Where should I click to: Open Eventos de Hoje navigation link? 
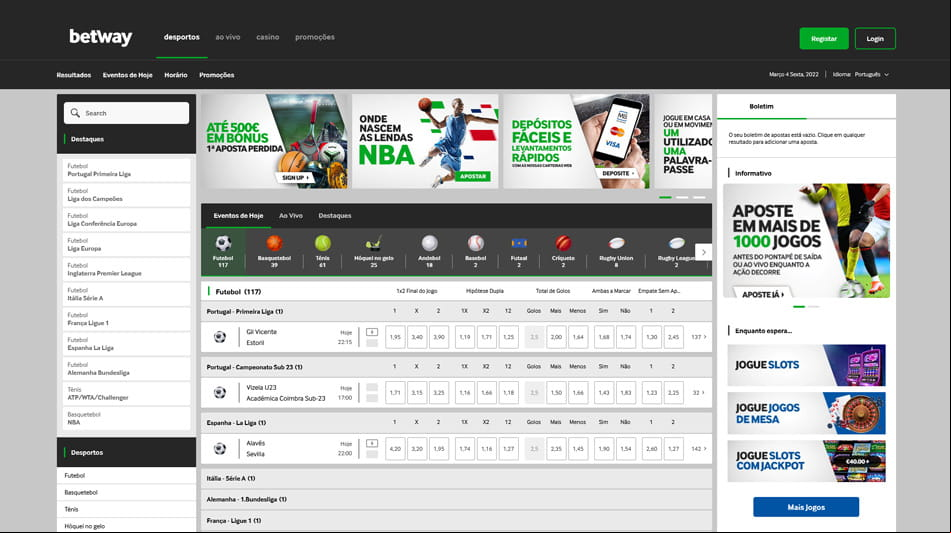click(x=127, y=75)
